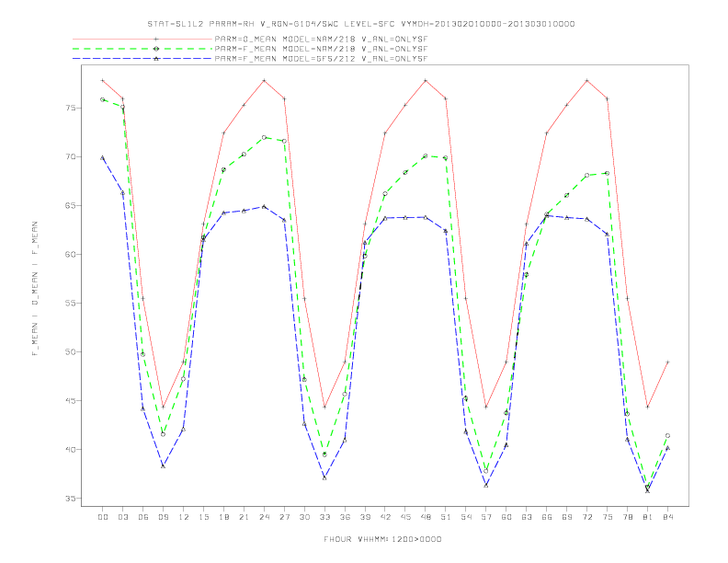Click the x-axis forecast hour label 30

point(304,517)
